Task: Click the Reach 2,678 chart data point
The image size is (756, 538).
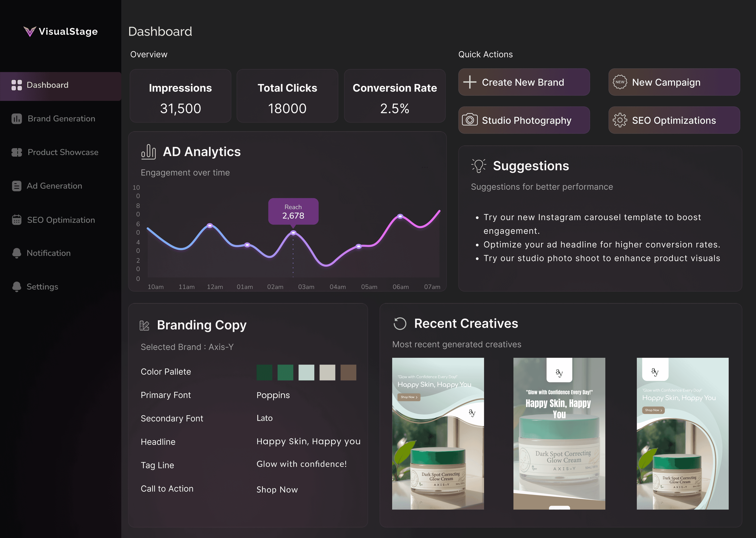Action: [293, 233]
